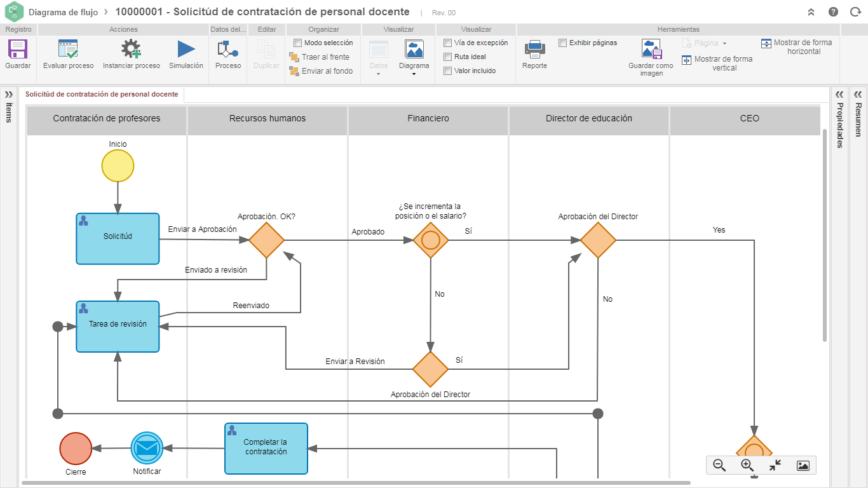Select the Financiero lane header
The height and width of the screenshot is (488, 868).
click(428, 121)
